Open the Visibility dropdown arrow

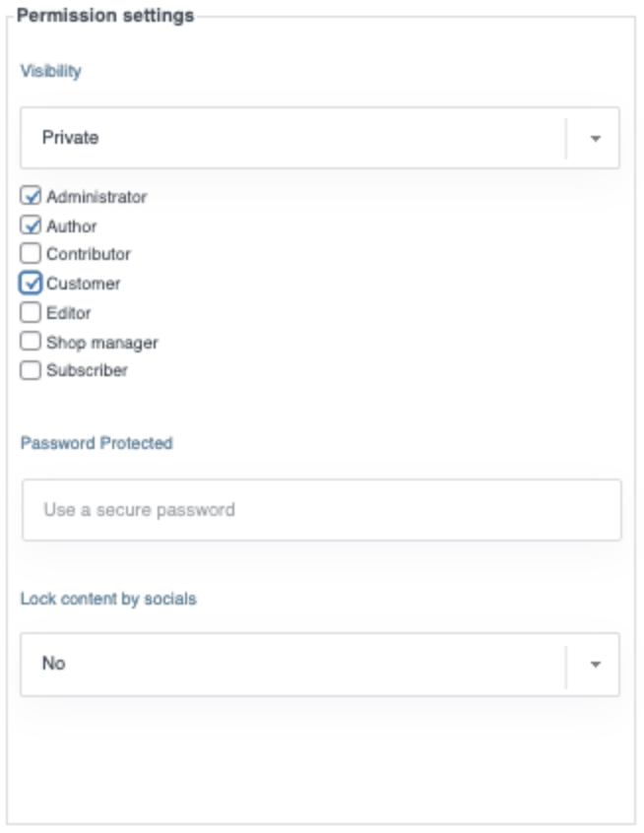point(595,139)
